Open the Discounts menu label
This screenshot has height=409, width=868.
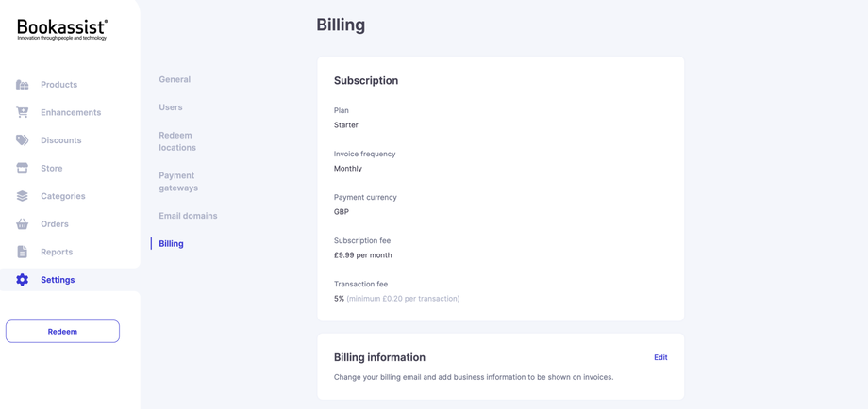[x=61, y=140]
